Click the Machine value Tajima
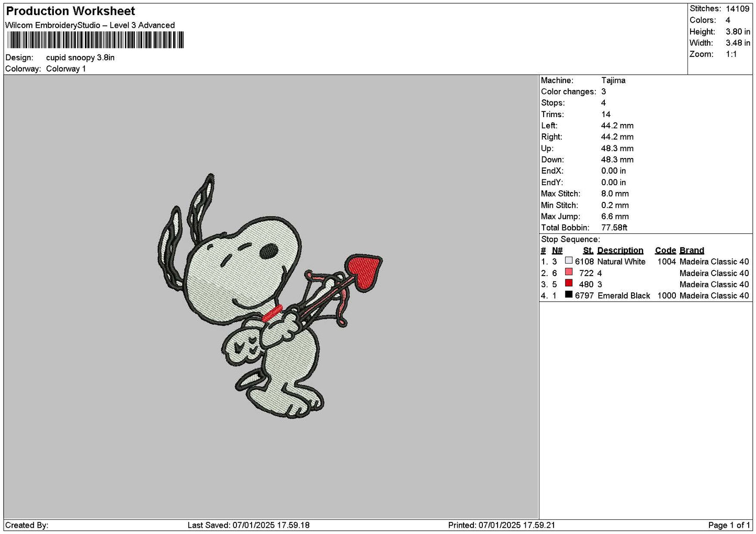Viewport: 756px width, 534px height. pos(613,81)
